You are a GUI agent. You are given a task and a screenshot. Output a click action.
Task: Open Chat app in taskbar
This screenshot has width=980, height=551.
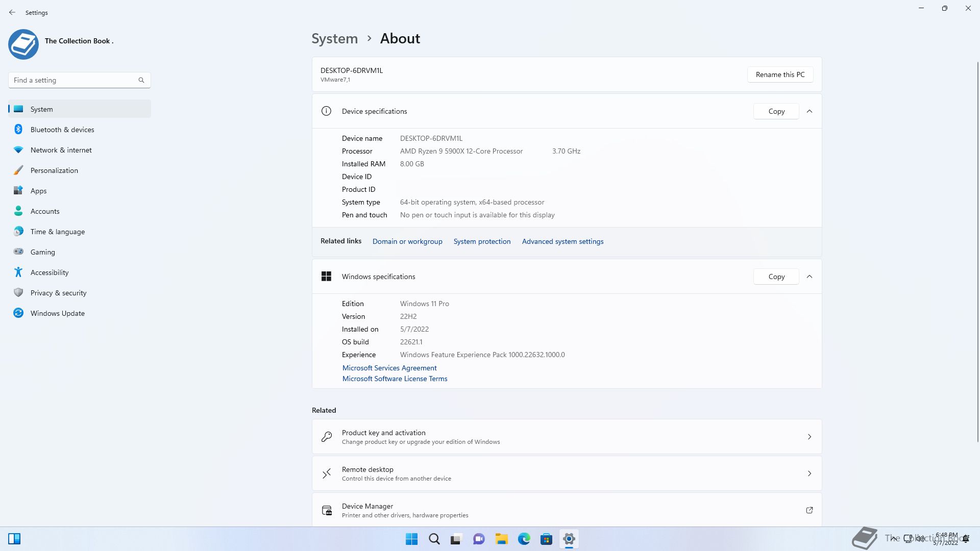pos(479,539)
